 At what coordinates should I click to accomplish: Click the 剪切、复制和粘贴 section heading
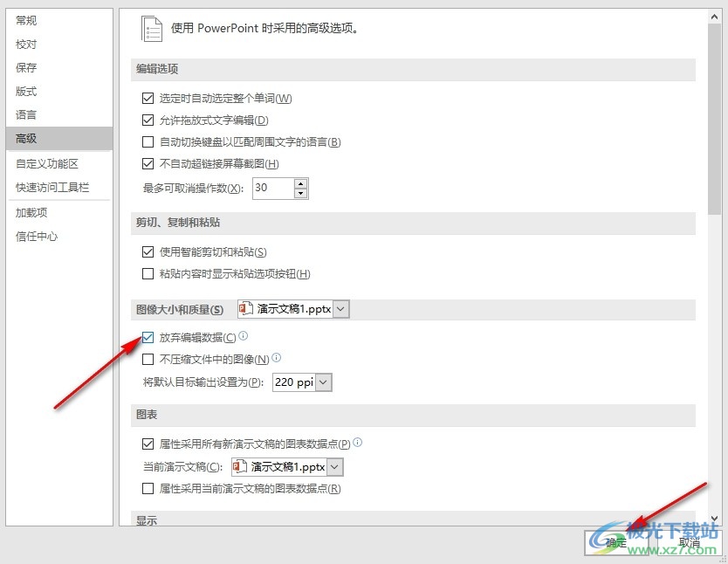[x=178, y=223]
